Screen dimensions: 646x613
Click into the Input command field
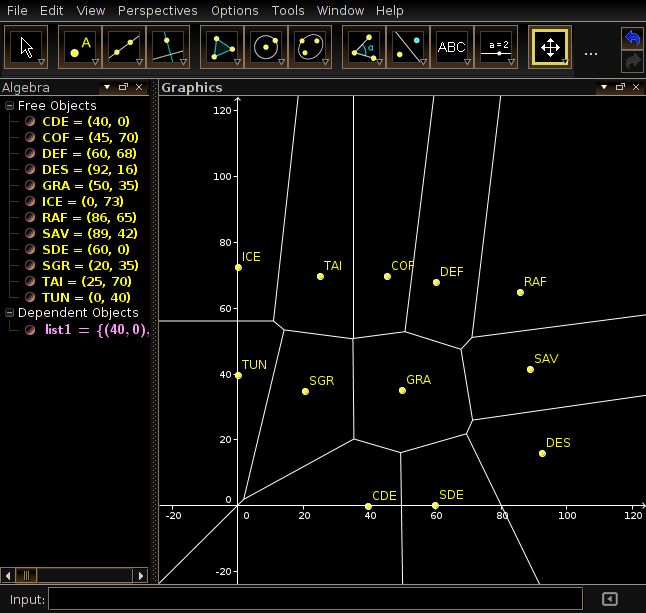pos(315,599)
